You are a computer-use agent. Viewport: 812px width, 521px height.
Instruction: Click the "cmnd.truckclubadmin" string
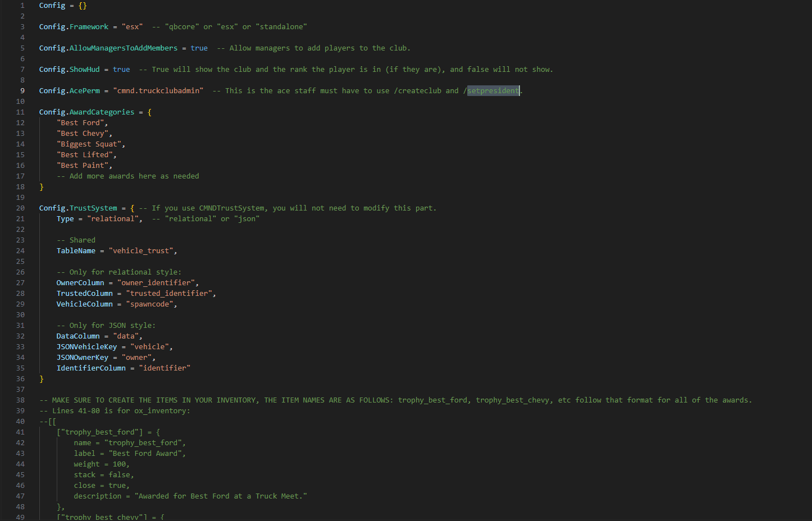158,91
